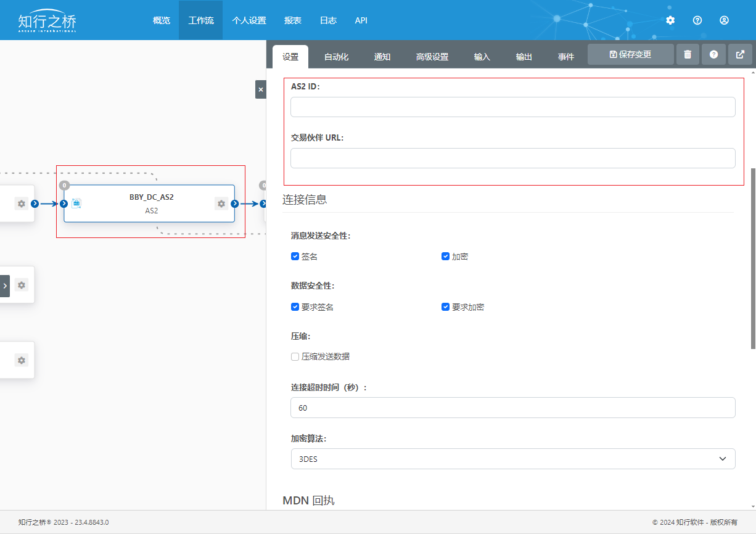Uncheck the 签名 checkbox
The width and height of the screenshot is (756, 534).
(x=295, y=257)
